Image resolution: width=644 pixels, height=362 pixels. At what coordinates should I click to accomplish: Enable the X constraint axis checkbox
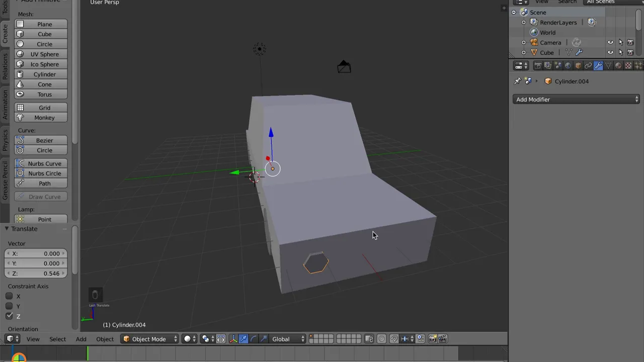point(9,296)
